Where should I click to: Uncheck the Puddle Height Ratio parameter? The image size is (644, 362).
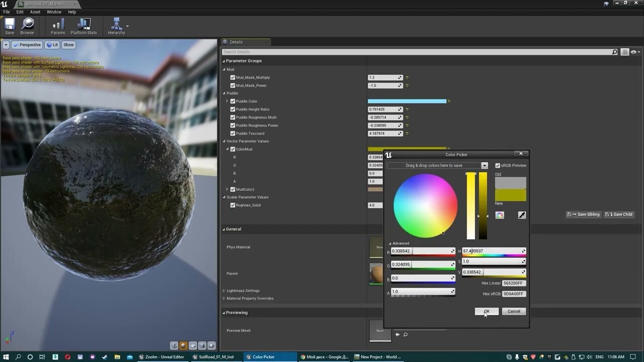tap(232, 110)
